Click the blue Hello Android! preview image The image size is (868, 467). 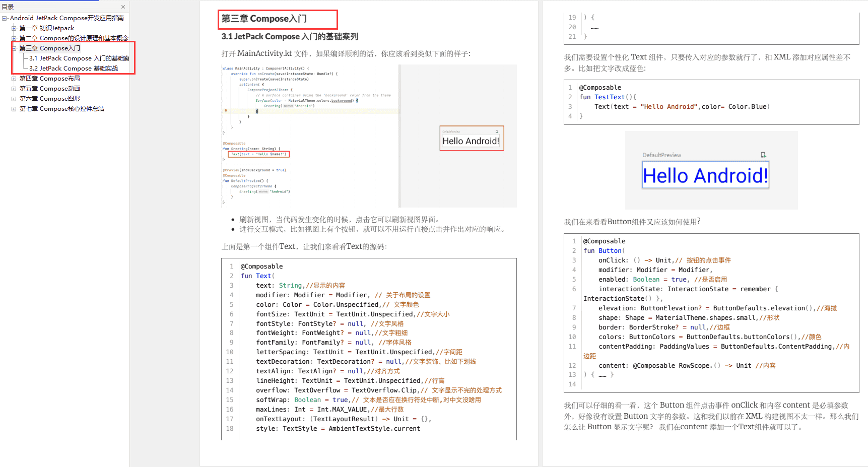pyautogui.click(x=704, y=175)
